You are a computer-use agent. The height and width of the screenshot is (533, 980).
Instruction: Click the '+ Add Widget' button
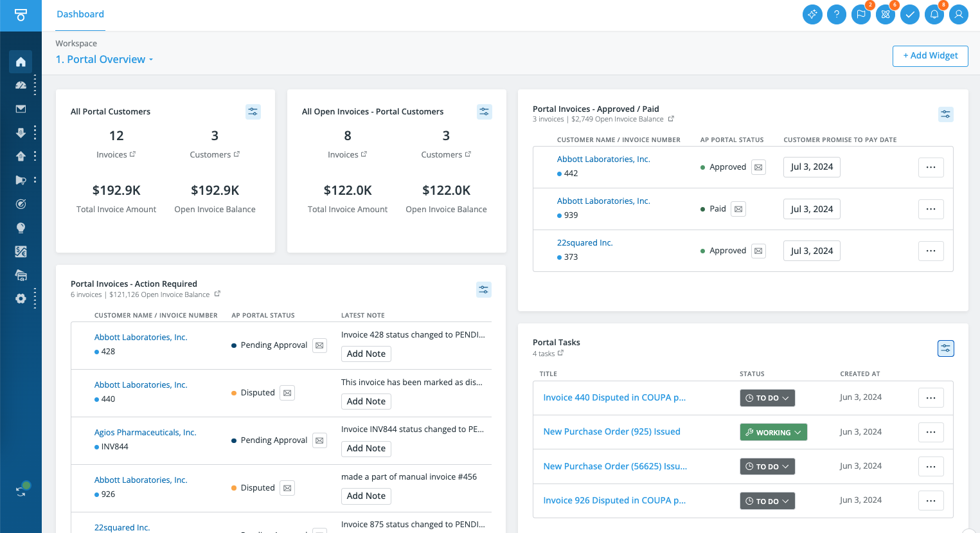point(930,56)
